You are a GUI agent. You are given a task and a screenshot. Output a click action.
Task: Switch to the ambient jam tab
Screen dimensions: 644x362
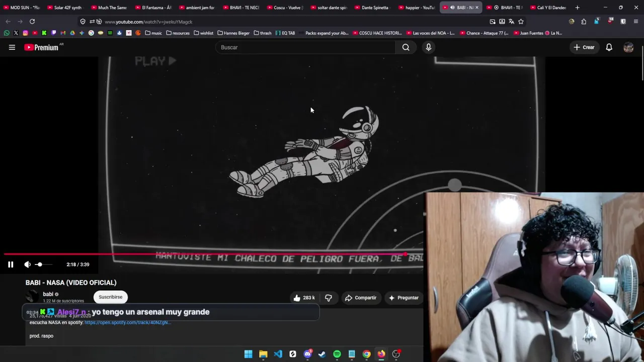tap(197, 8)
